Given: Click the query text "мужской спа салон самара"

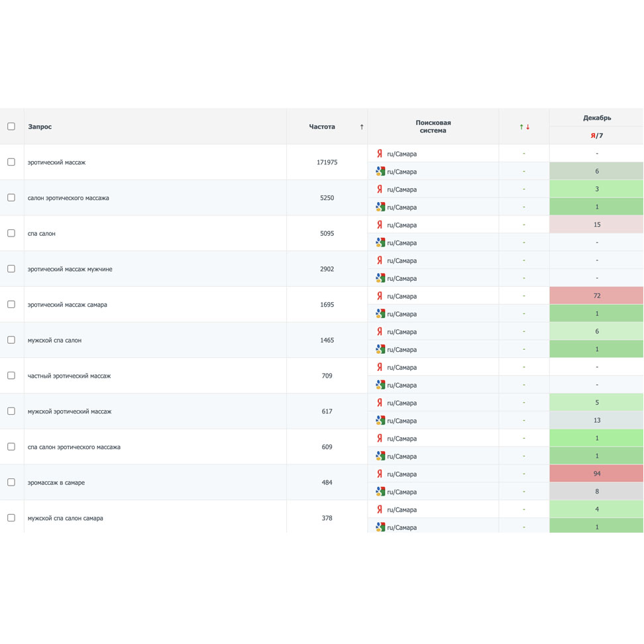Looking at the screenshot, I should [x=66, y=518].
